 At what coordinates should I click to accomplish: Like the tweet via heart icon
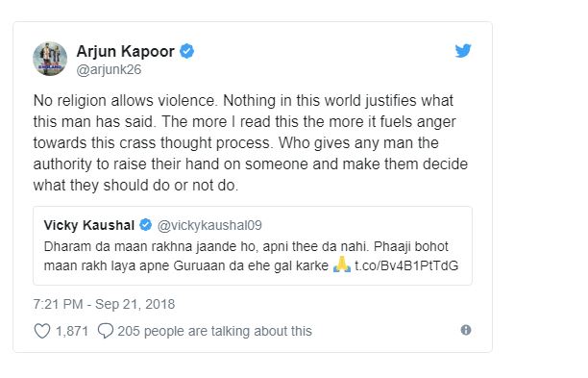42,331
